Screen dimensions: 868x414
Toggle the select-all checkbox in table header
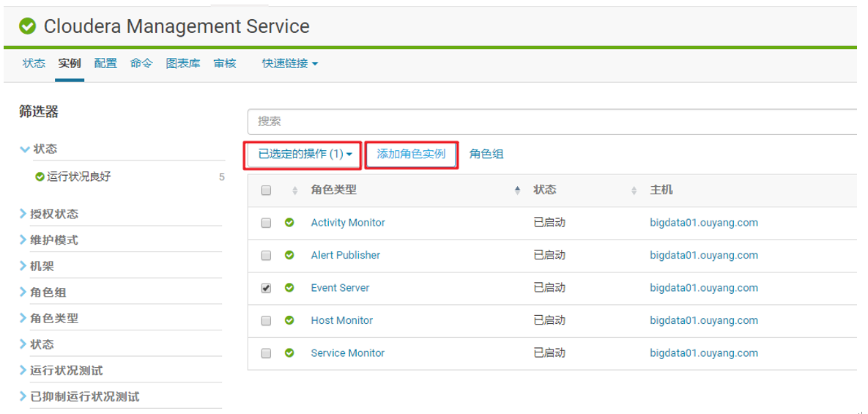click(266, 191)
